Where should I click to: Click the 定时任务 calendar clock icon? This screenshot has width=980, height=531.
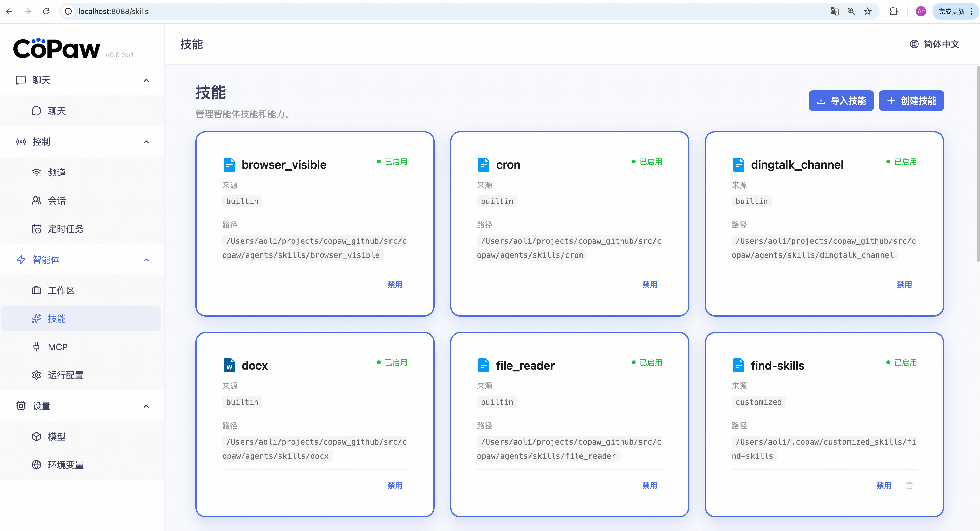point(36,229)
